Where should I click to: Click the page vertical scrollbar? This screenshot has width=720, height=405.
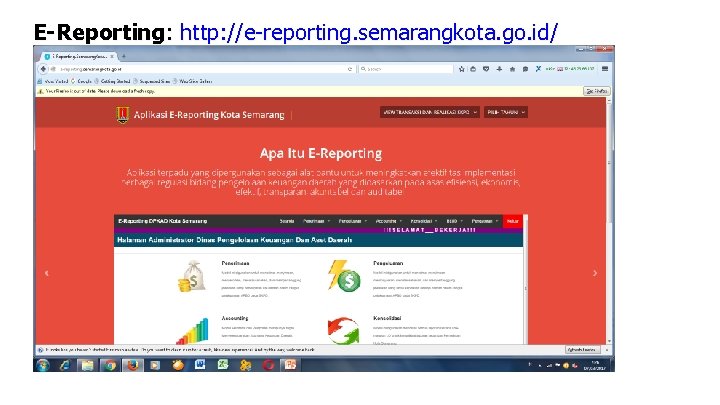point(609,220)
